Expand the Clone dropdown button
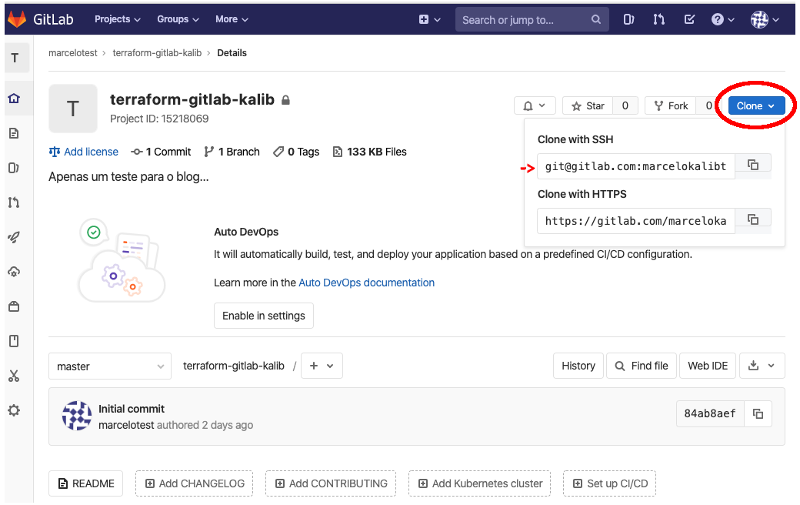Screen dimensions: 800x505 pyautogui.click(x=756, y=106)
